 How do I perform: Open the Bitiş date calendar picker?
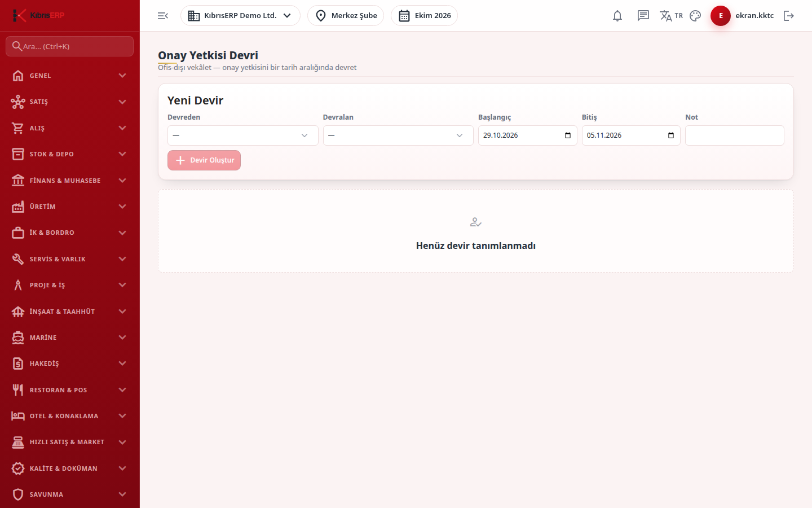671,135
